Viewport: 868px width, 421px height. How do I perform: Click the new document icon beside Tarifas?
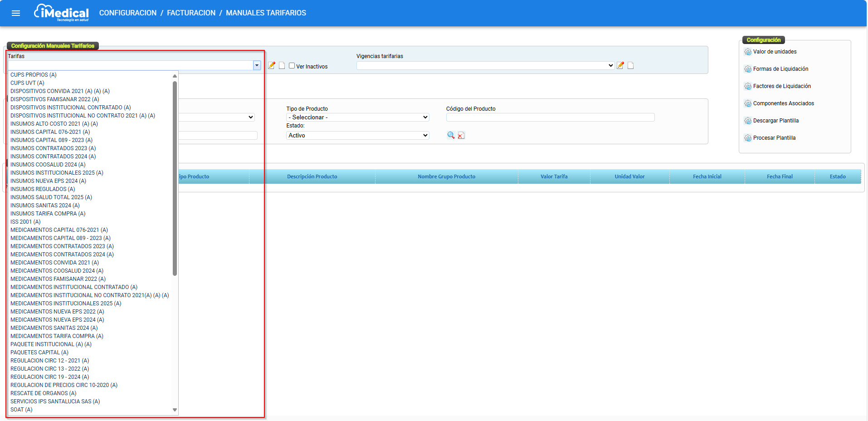click(x=282, y=65)
